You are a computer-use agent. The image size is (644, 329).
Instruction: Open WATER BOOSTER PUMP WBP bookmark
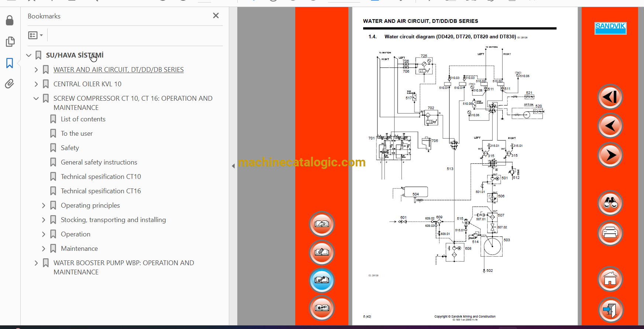coord(124,267)
